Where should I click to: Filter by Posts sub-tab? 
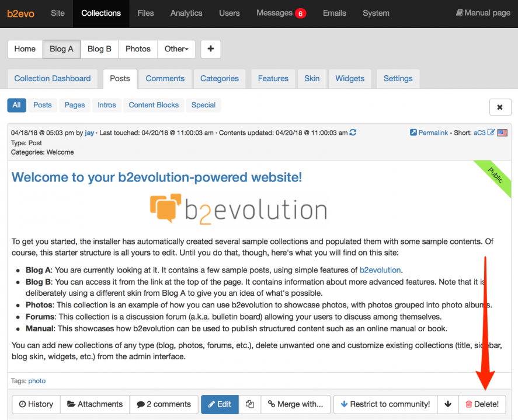tap(43, 105)
